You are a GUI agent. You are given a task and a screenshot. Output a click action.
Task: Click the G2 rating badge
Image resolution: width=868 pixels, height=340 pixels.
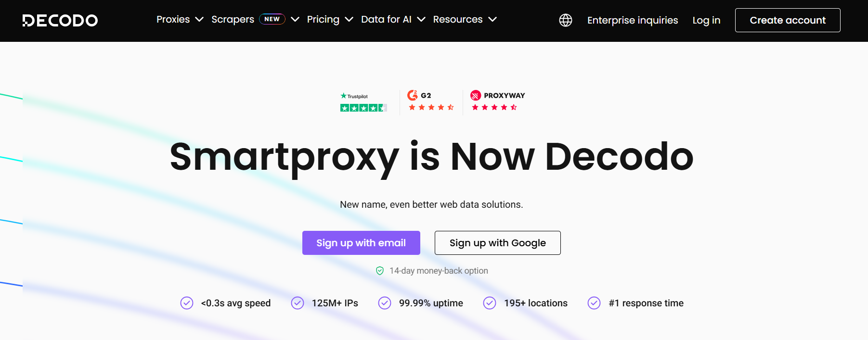(x=431, y=101)
